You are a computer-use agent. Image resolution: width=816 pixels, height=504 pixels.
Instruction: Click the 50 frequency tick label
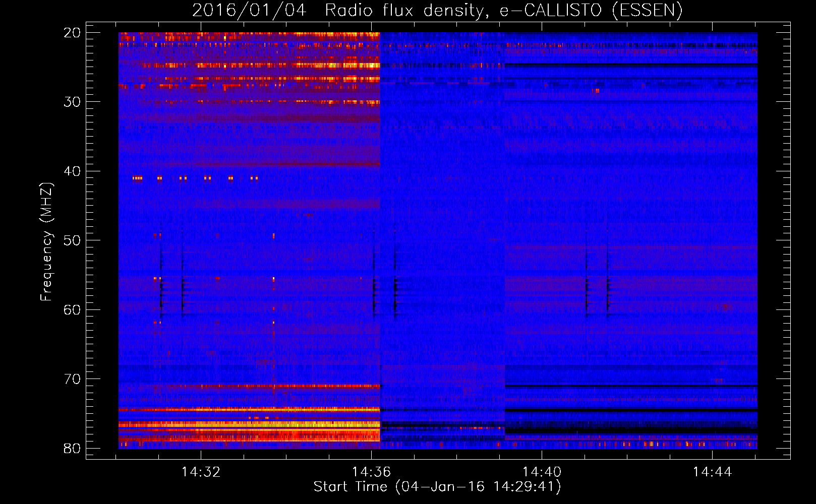click(72, 240)
